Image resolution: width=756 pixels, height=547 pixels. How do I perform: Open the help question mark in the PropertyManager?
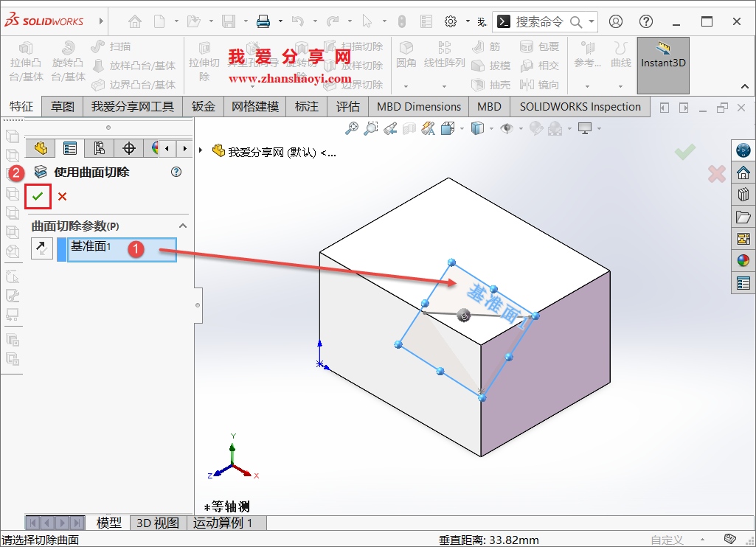click(176, 172)
